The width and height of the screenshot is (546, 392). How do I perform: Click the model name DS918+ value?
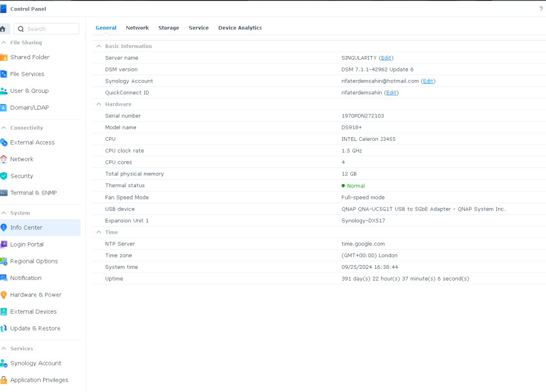(x=351, y=127)
